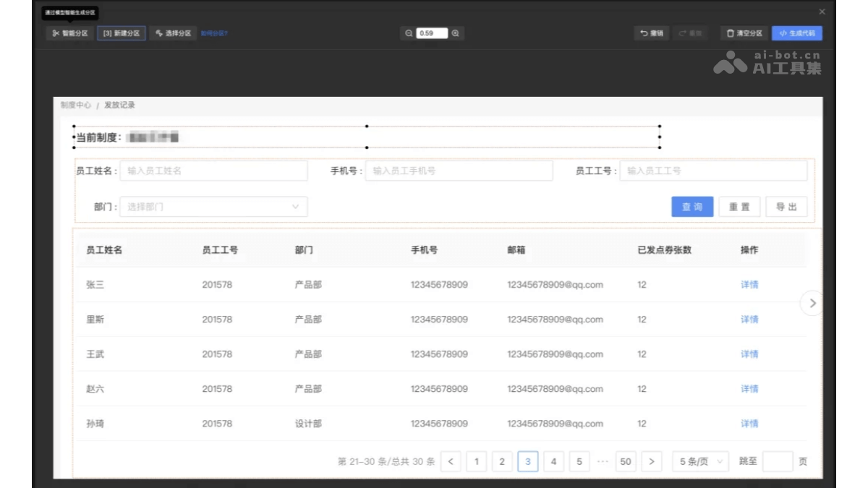This screenshot has height=488, width=868.
Task: Click the 导出 export button
Action: tap(786, 207)
